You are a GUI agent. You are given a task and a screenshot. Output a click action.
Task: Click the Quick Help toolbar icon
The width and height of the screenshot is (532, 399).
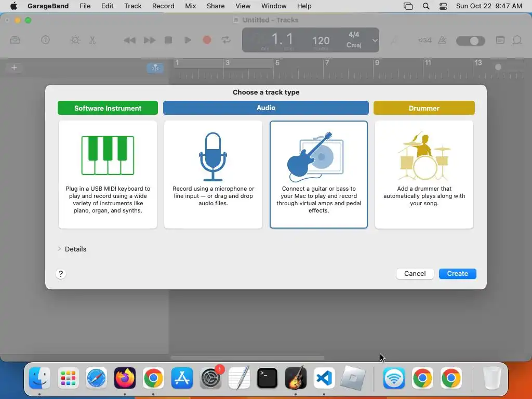pyautogui.click(x=45, y=40)
